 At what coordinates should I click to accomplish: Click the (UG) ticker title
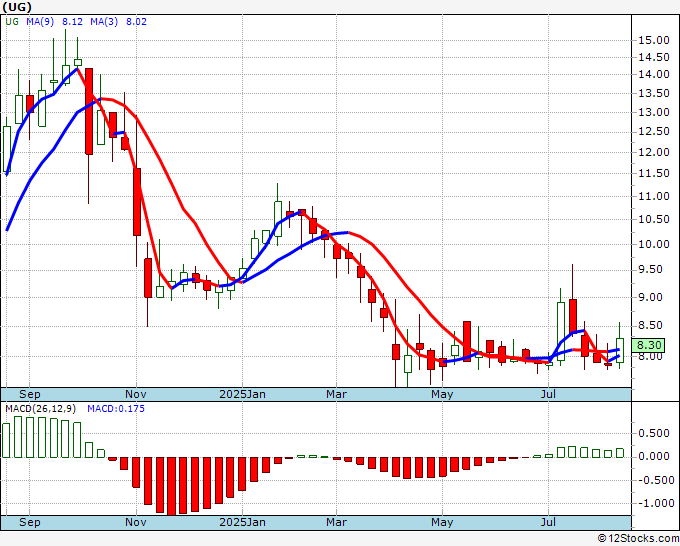[17, 7]
